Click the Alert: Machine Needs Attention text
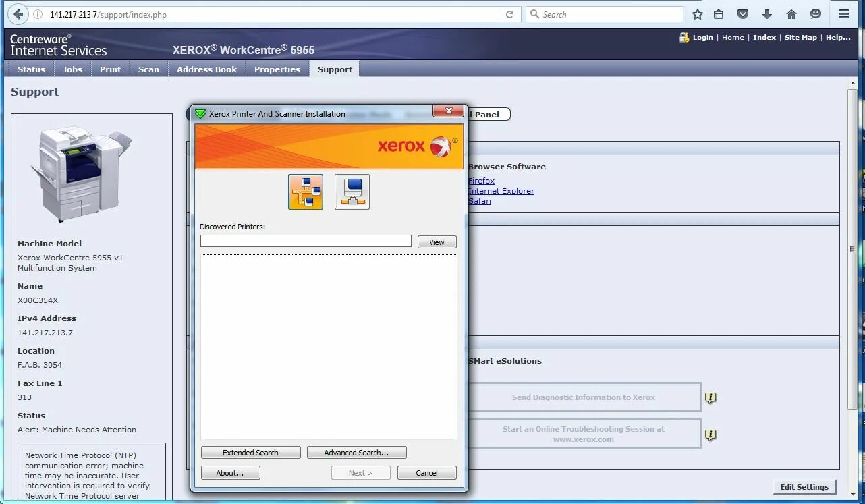 77,430
